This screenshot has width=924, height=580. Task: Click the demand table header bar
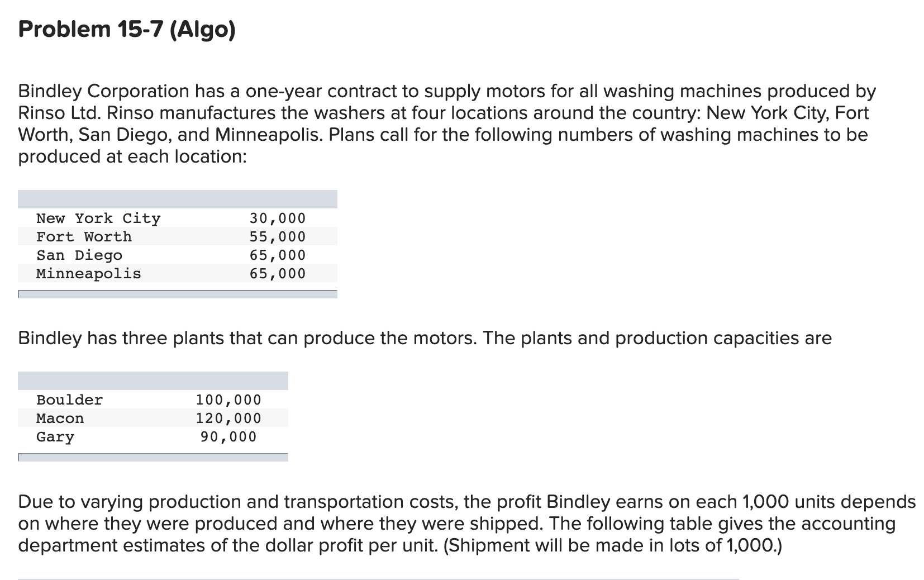[178, 199]
